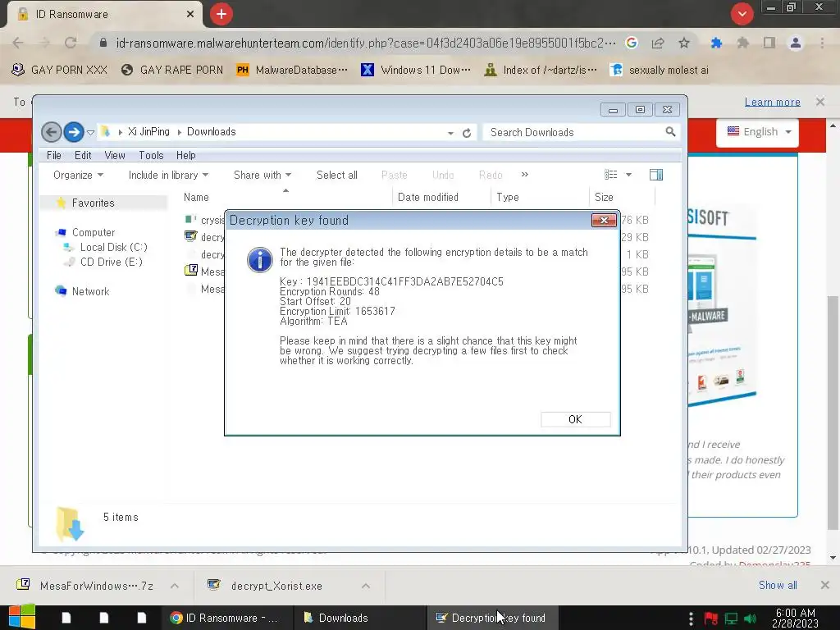Show more toolbar commands chevron
Screen dimensions: 840x630
click(x=525, y=175)
